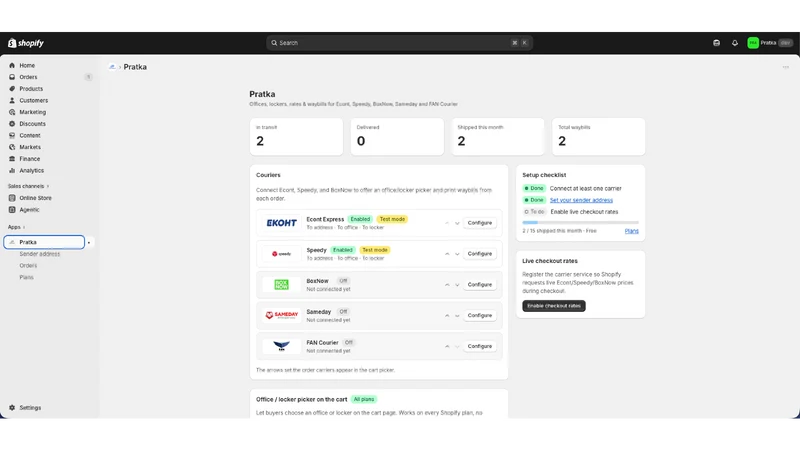Move BoxNow down in order
The width and height of the screenshot is (800, 450).
(457, 285)
